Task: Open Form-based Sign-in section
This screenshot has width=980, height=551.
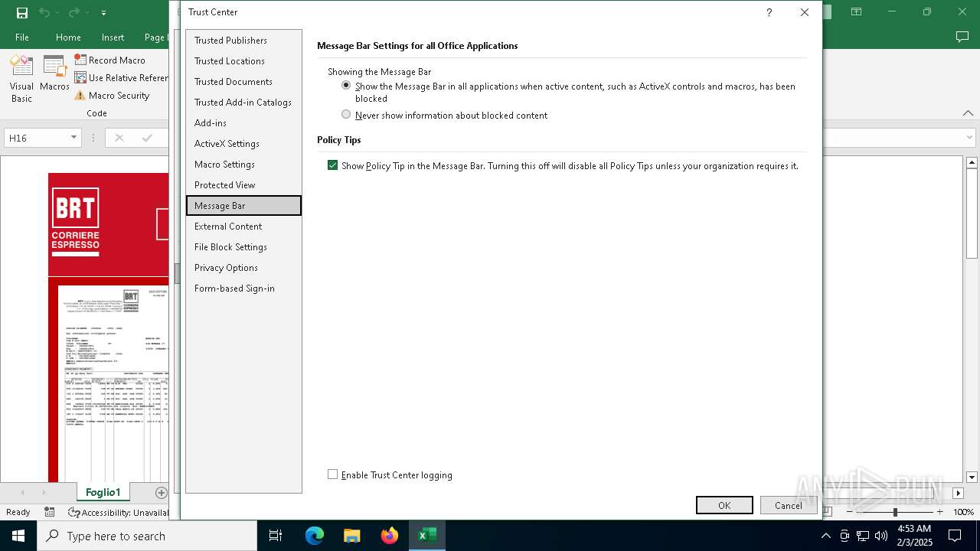Action: pos(243,288)
